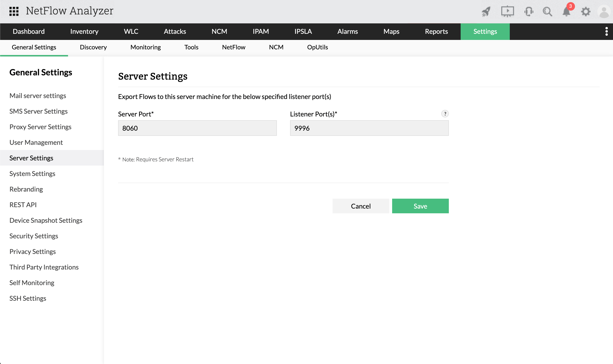Click the user profile avatar icon
This screenshot has height=364, width=613.
coord(604,11)
